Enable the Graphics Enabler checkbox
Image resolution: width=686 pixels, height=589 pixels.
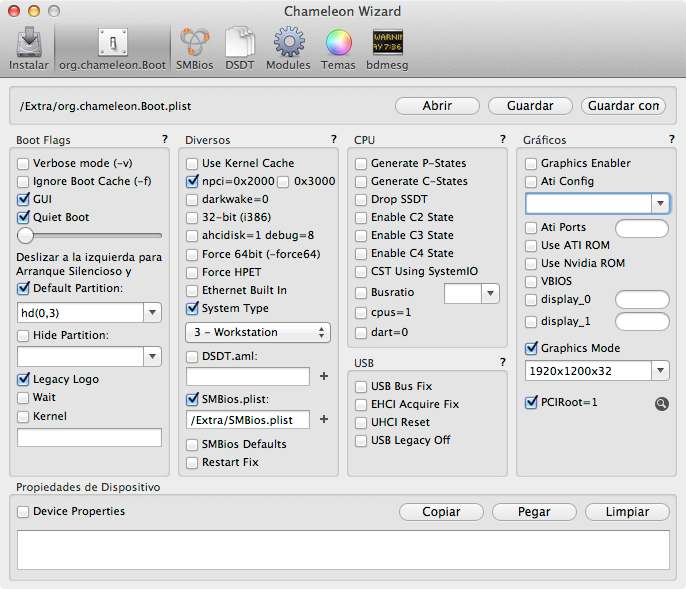pos(531,164)
